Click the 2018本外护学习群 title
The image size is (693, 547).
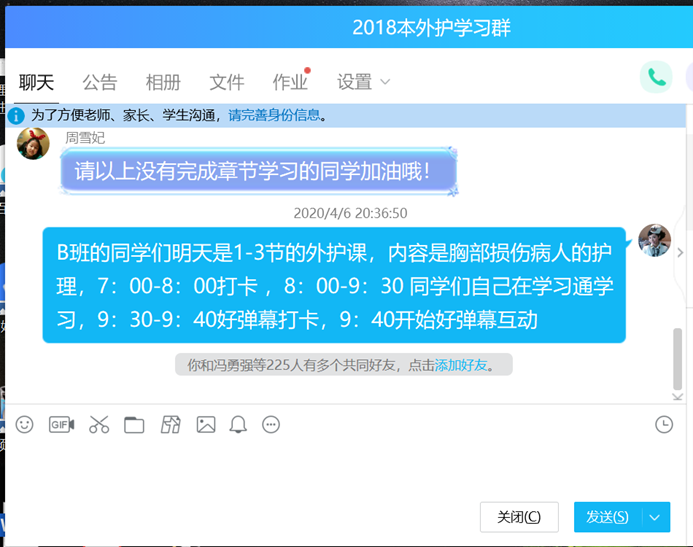tap(431, 28)
